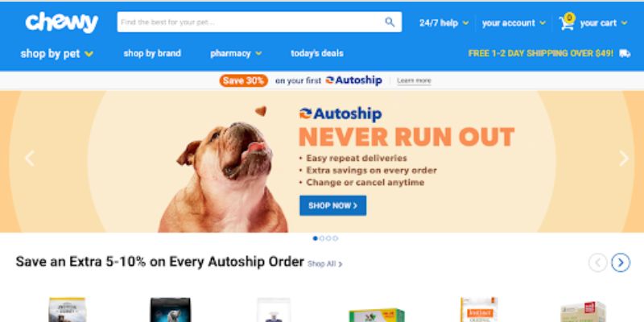Expand the 24/7 help dropdown
Viewport: 644px width, 322px height.
[444, 23]
